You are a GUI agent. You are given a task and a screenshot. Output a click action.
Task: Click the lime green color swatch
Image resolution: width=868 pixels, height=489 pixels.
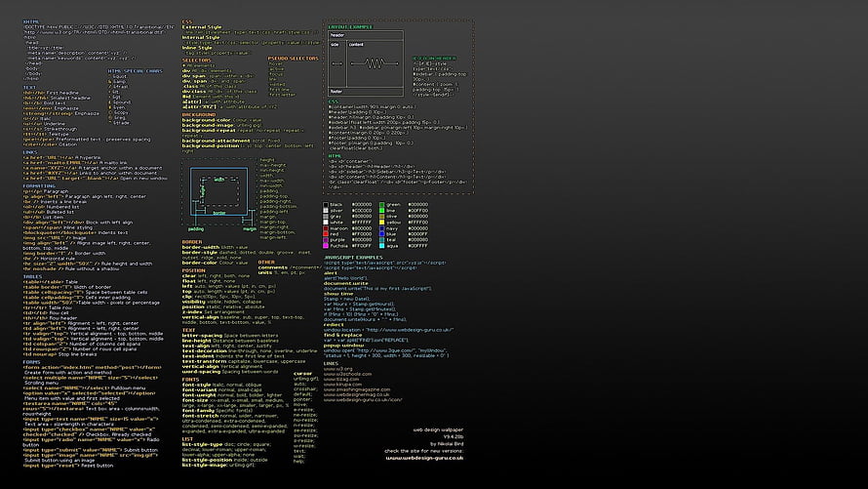click(x=382, y=211)
